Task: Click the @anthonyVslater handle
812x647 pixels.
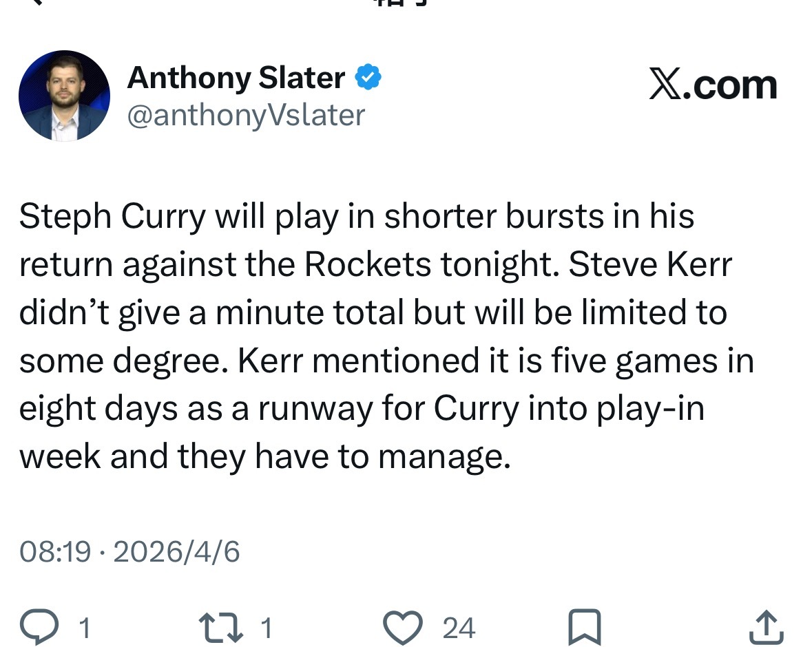Action: click(246, 116)
